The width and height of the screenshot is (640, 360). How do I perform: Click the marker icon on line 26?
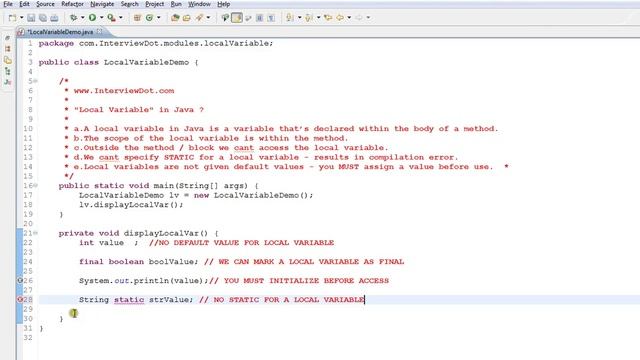pyautogui.click(x=20, y=280)
